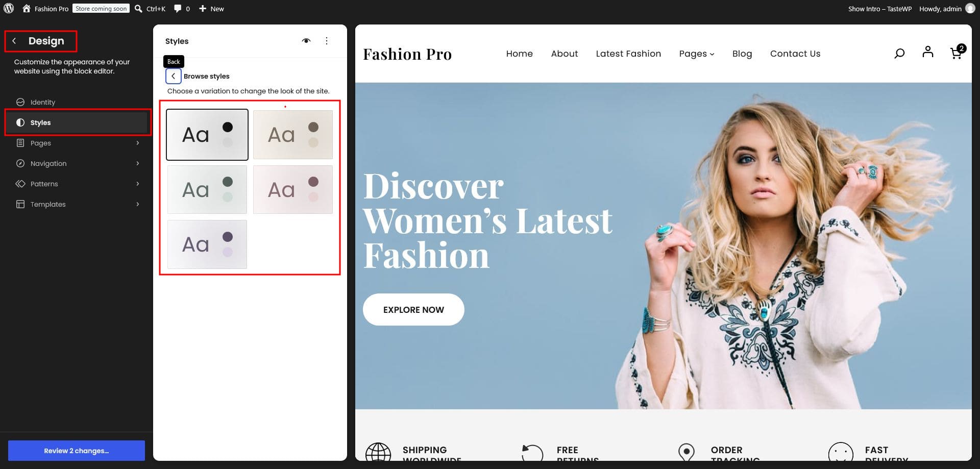This screenshot has width=980, height=469.
Task: Click the Back arrow beside Browse styles
Action: [x=174, y=76]
